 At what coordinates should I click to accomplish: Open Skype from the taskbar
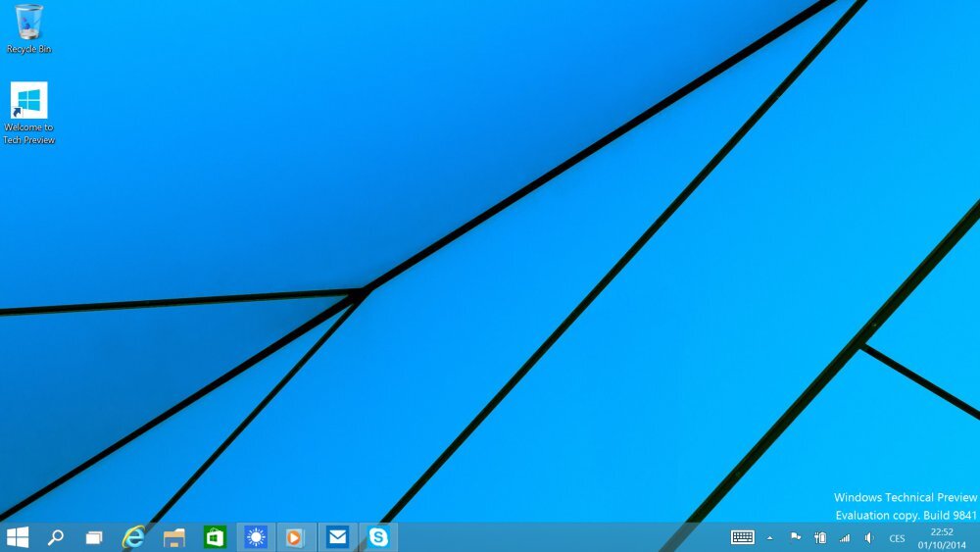(378, 537)
